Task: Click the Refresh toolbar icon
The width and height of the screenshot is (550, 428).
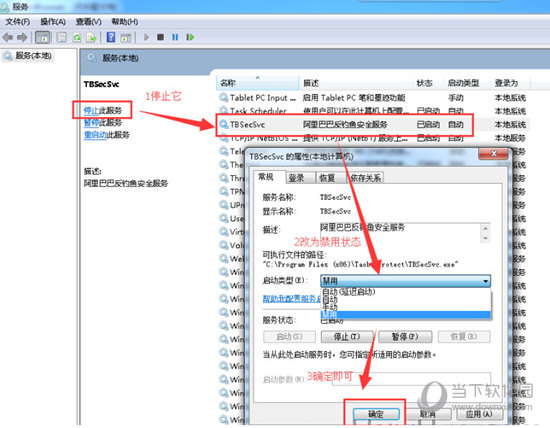Action: pos(76,37)
